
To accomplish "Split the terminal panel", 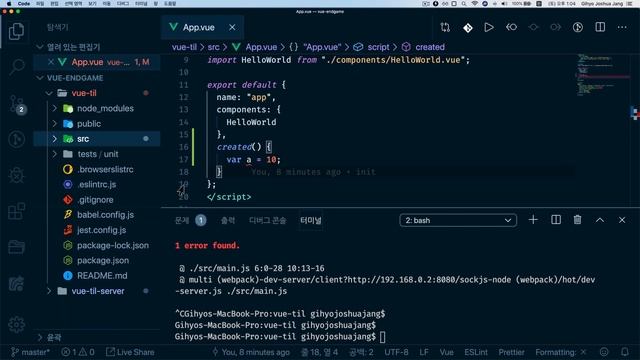I will 556,220.
